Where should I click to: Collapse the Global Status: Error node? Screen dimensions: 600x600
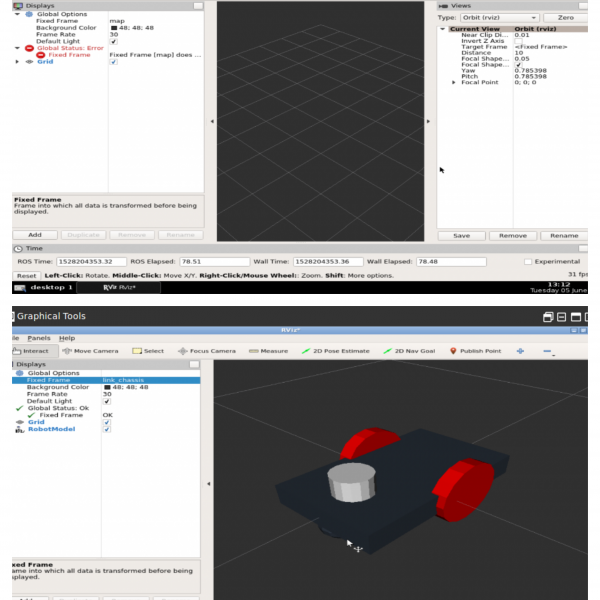[17, 48]
